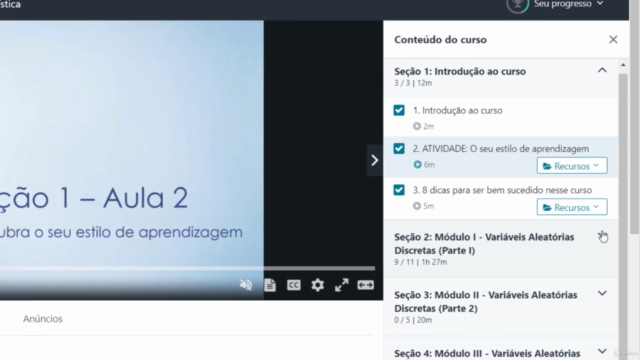640x360 pixels.
Task: Switch to the Anúncios tab
Action: pos(42,319)
